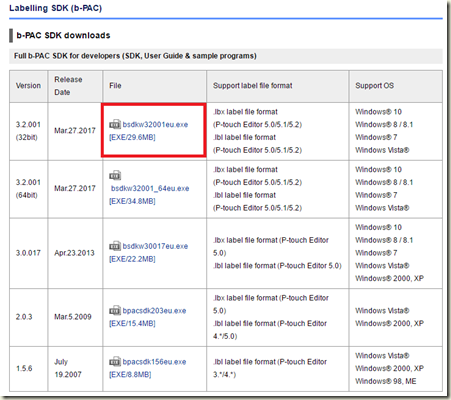Open the bsdkw30017eu.exe download link
Image resolution: width=451 pixels, height=400 pixels.
(155, 246)
